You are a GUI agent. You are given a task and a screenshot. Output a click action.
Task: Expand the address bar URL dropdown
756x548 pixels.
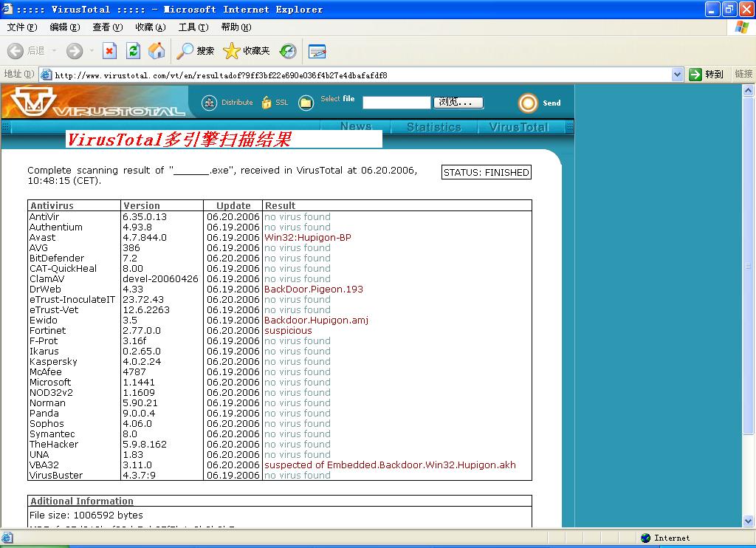coord(677,75)
